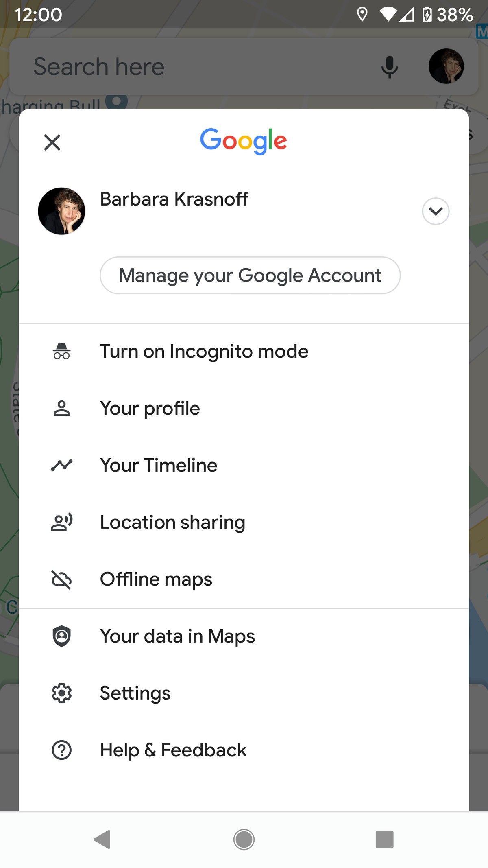488x868 pixels.
Task: Open Your profile menu entry
Action: click(x=244, y=408)
